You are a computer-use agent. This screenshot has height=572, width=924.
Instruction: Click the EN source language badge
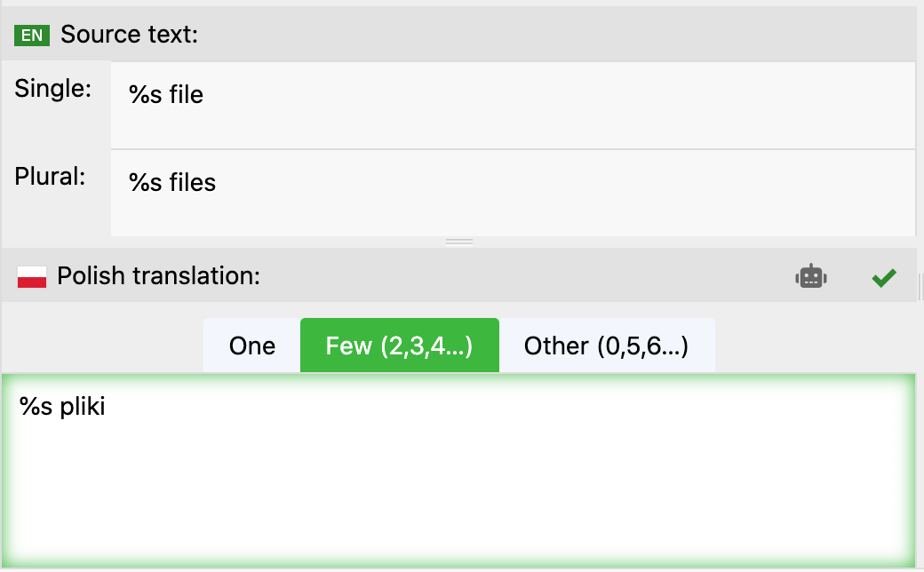coord(32,36)
